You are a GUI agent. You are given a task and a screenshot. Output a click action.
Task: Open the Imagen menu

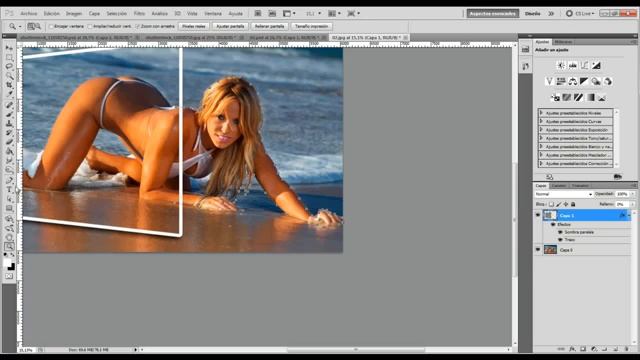pyautogui.click(x=74, y=13)
